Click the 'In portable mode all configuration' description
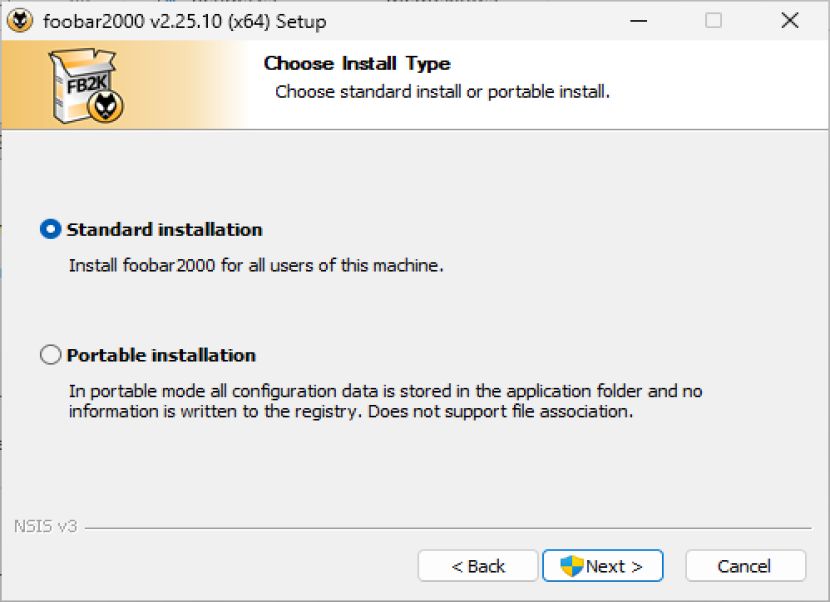The image size is (830, 602). [385, 401]
